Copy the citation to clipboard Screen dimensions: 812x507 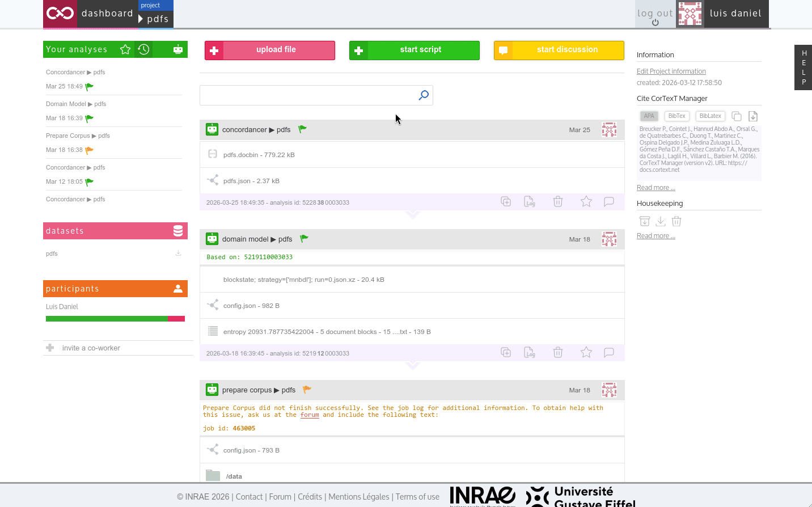click(737, 116)
